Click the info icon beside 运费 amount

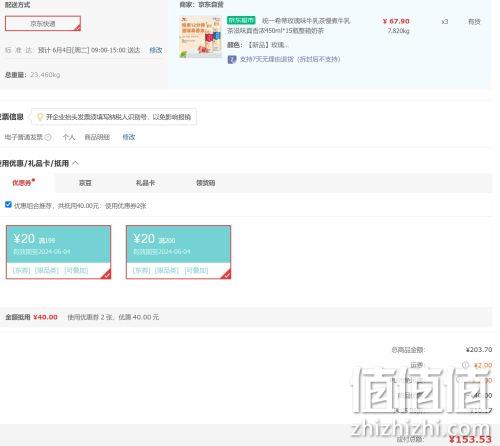(465, 365)
